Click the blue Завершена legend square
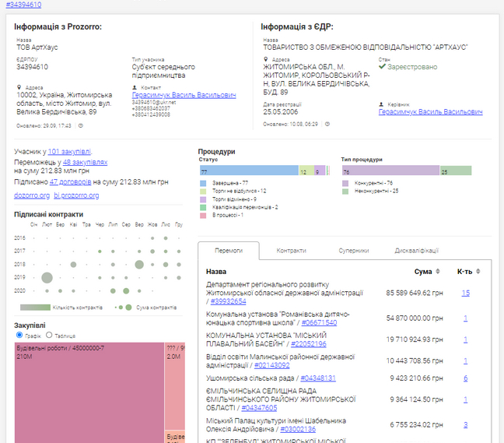Screen dimensions: 504x443 [x=201, y=182]
